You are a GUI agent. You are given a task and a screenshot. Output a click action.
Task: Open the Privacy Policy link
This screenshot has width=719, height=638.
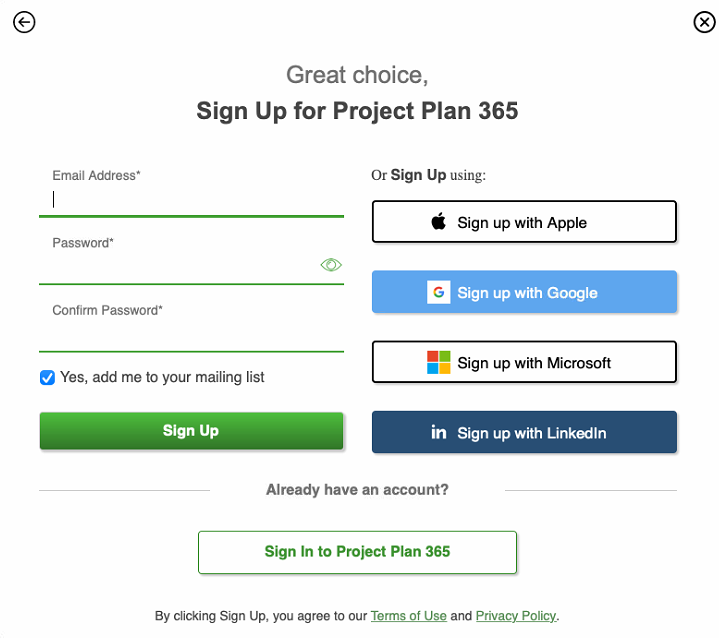(x=516, y=616)
